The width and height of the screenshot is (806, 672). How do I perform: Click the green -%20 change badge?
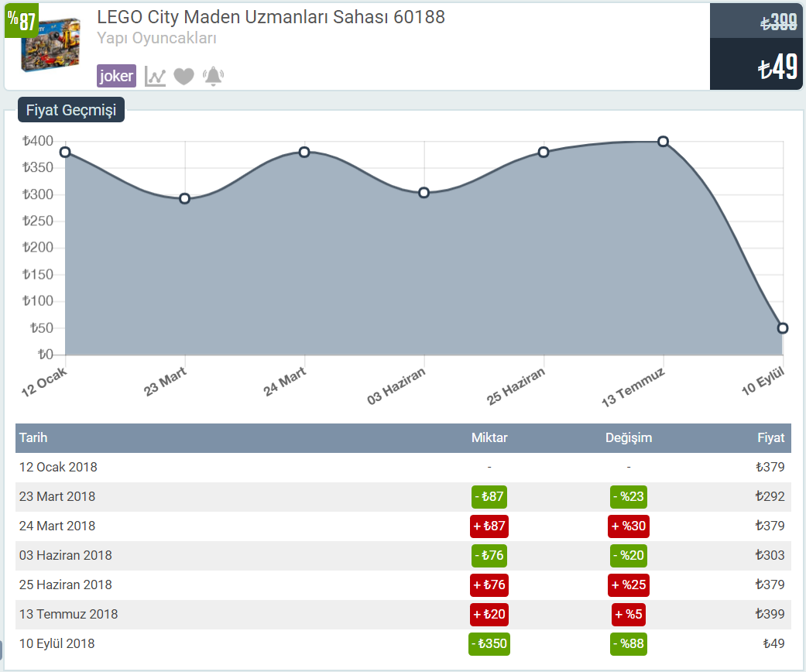[629, 555]
